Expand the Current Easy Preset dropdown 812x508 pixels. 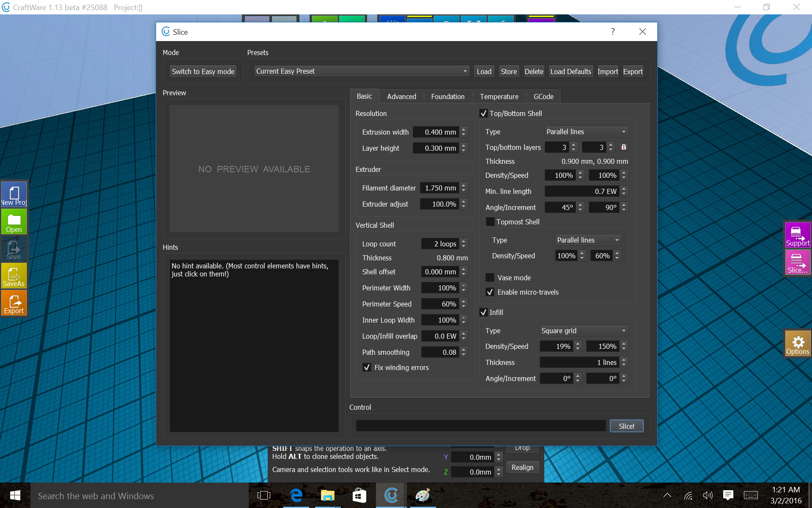pyautogui.click(x=362, y=71)
